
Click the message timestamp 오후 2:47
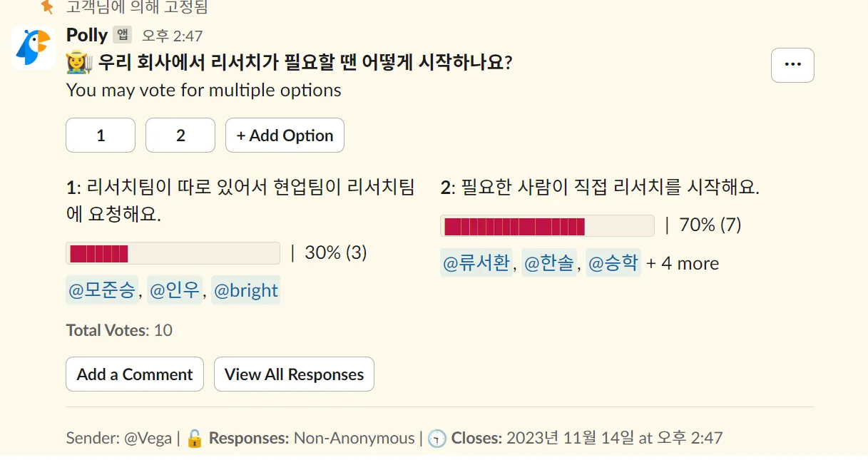click(173, 36)
